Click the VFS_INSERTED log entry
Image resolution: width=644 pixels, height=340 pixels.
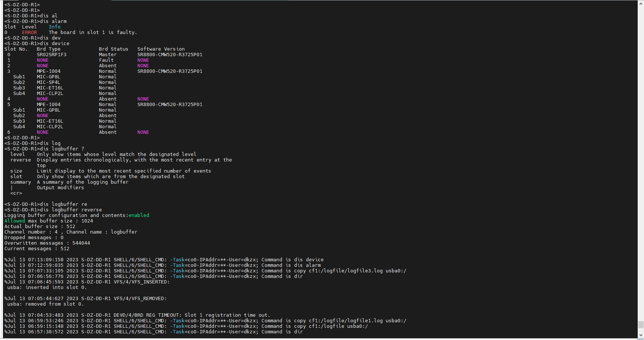point(142,282)
